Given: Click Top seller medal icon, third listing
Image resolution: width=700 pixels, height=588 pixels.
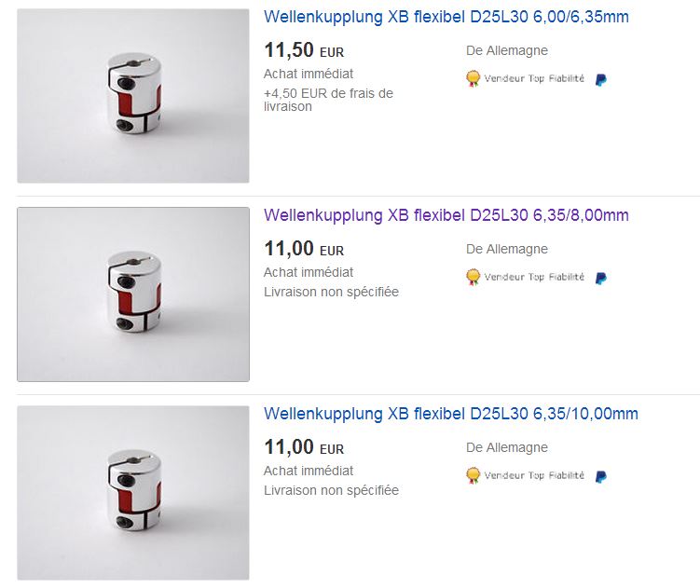Looking at the screenshot, I should coord(473,476).
